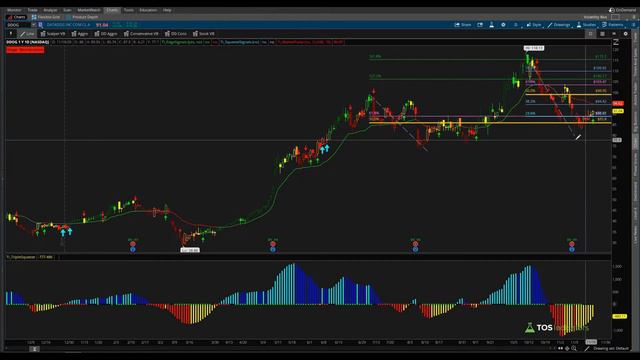This screenshot has width=640, height=360.
Task: Load the Aggro study set
Action: 80,33
